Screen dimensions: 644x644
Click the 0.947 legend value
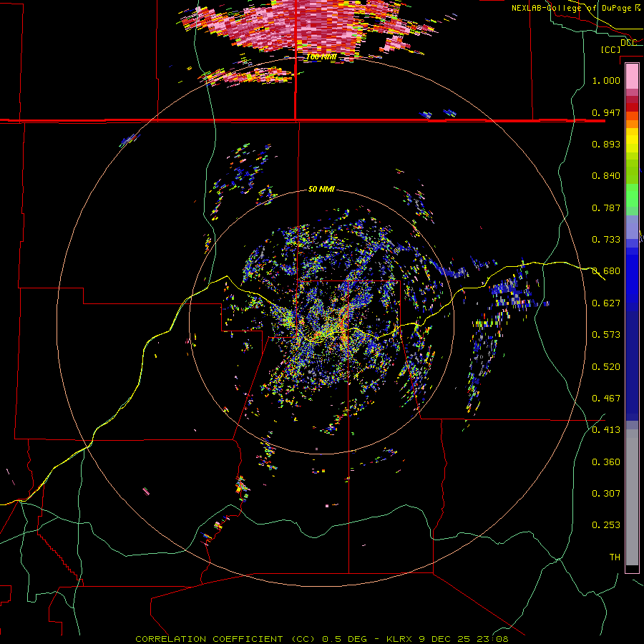pyautogui.click(x=606, y=112)
